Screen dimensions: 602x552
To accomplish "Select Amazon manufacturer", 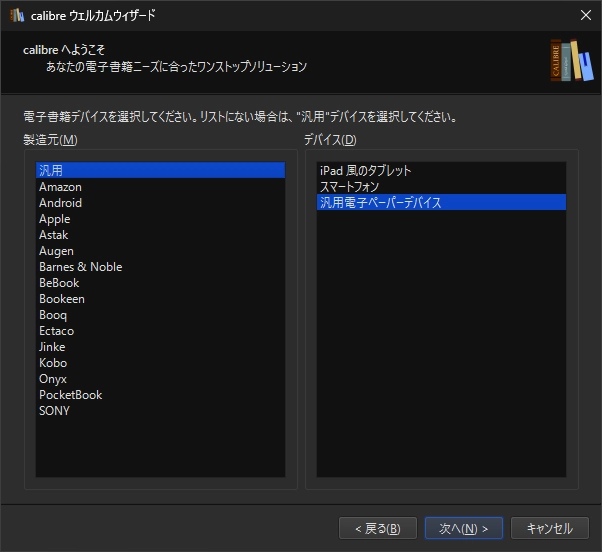I will point(160,187).
